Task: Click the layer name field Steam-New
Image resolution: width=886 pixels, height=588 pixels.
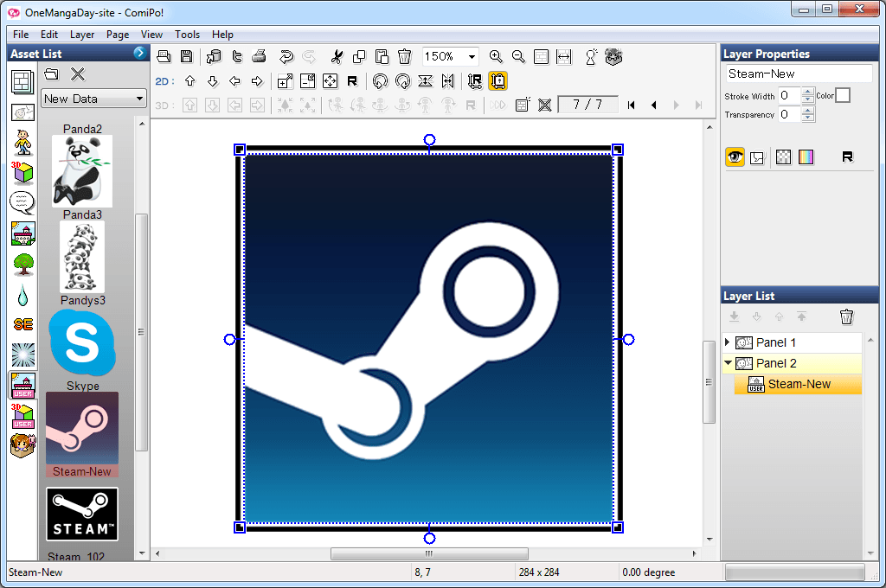Action: click(799, 73)
